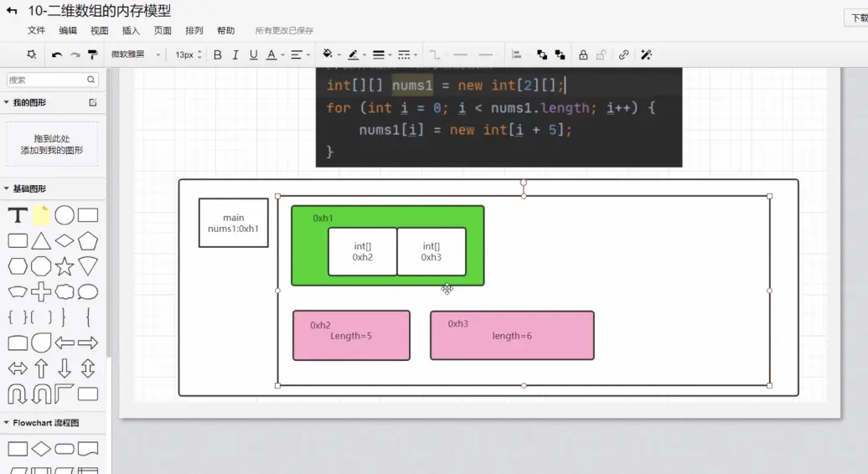Open the line style dash dropdown

tap(407, 54)
